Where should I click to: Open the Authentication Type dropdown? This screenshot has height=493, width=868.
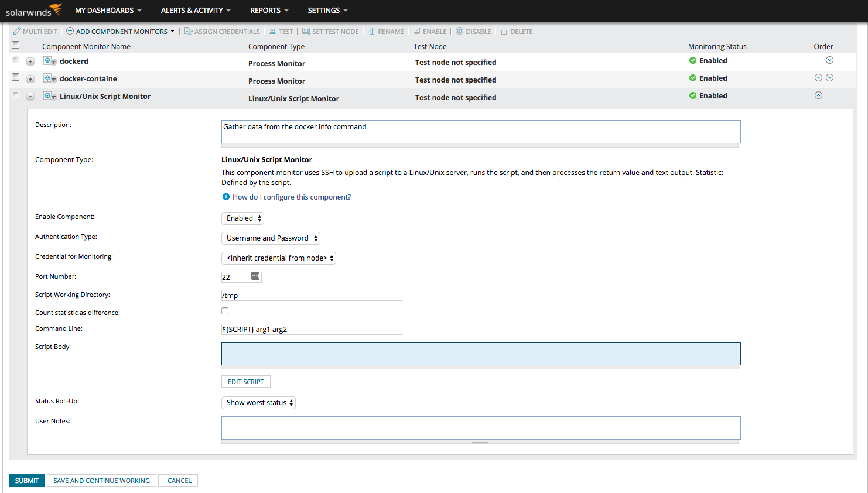271,238
